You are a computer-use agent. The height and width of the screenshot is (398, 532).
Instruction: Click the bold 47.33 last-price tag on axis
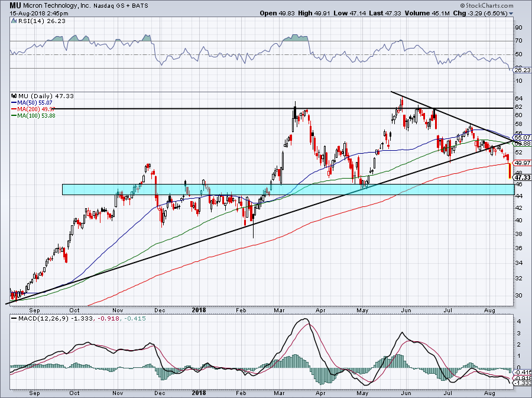(522, 177)
